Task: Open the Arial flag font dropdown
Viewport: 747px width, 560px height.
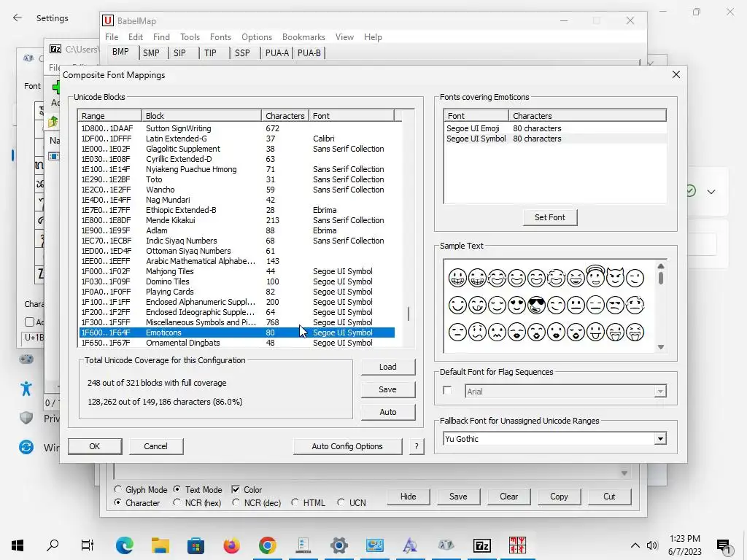Action: (659, 392)
